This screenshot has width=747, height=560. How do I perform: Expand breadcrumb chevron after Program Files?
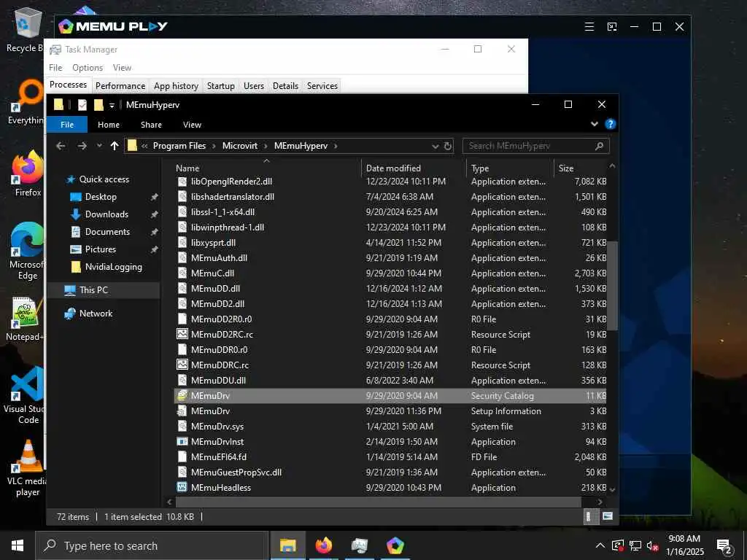tap(214, 146)
